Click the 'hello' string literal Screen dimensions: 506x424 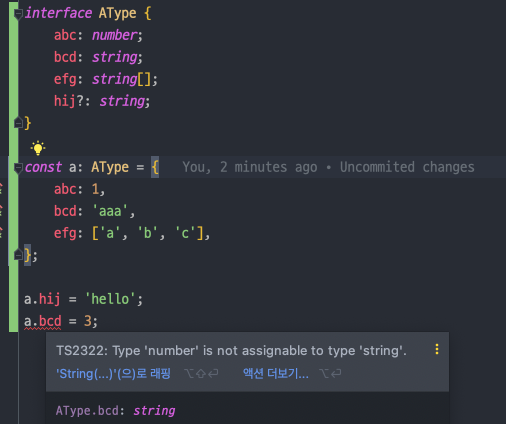pyautogui.click(x=110, y=299)
